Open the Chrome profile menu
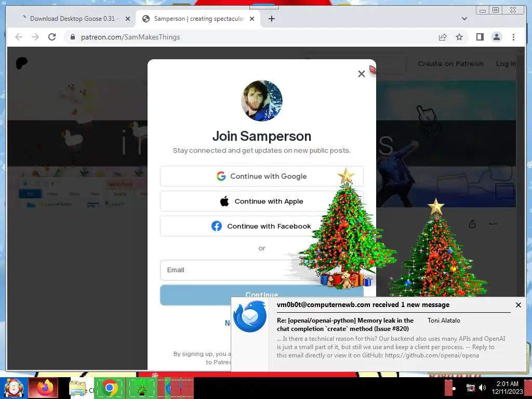 point(496,37)
